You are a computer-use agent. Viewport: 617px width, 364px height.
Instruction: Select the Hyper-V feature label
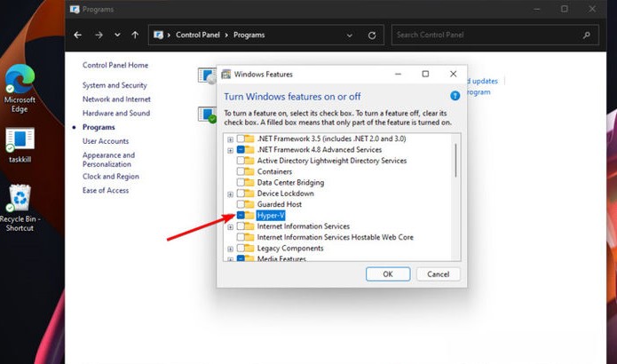tap(271, 215)
